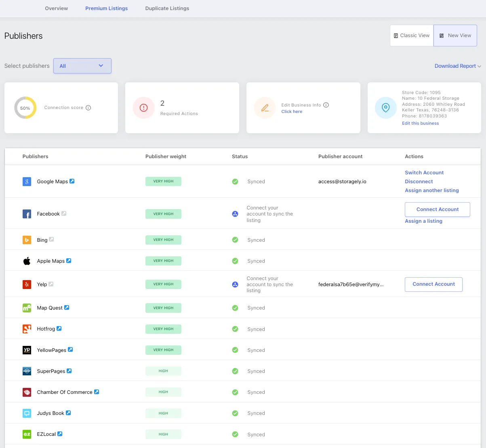The height and width of the screenshot is (448, 486).
Task: Click Connect Account for Yelp
Action: tap(434, 284)
